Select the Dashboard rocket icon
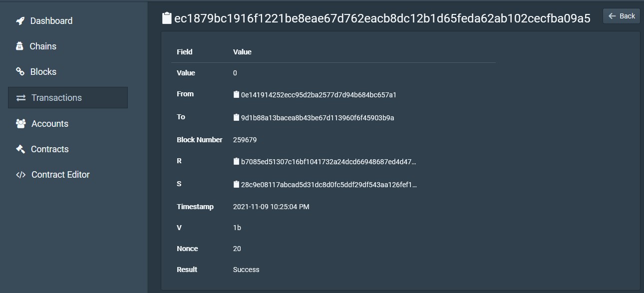 (20, 20)
